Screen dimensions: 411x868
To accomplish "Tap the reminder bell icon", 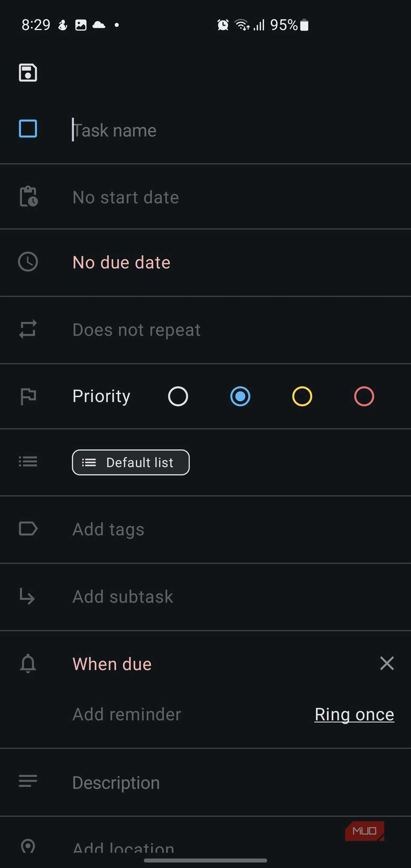I will click(28, 663).
